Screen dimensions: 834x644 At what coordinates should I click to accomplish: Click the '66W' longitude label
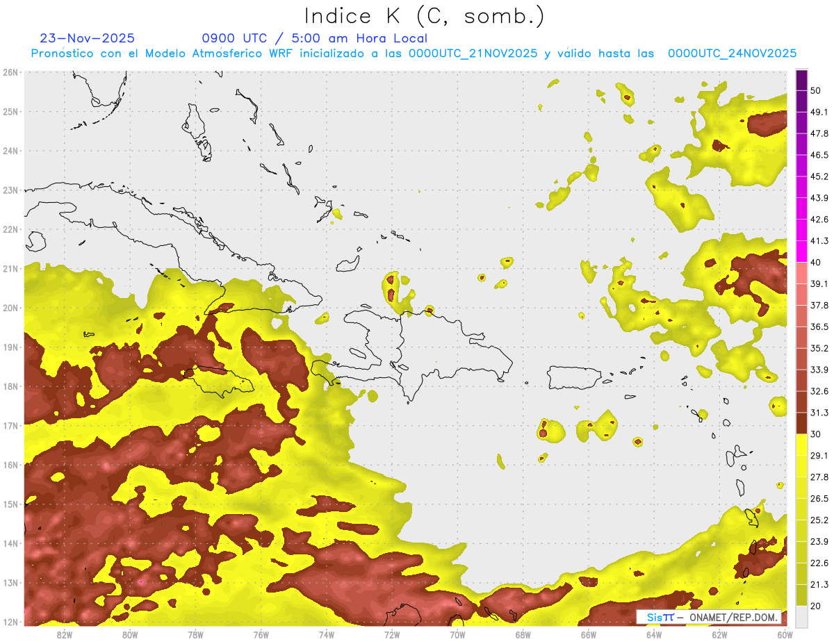tap(589, 634)
